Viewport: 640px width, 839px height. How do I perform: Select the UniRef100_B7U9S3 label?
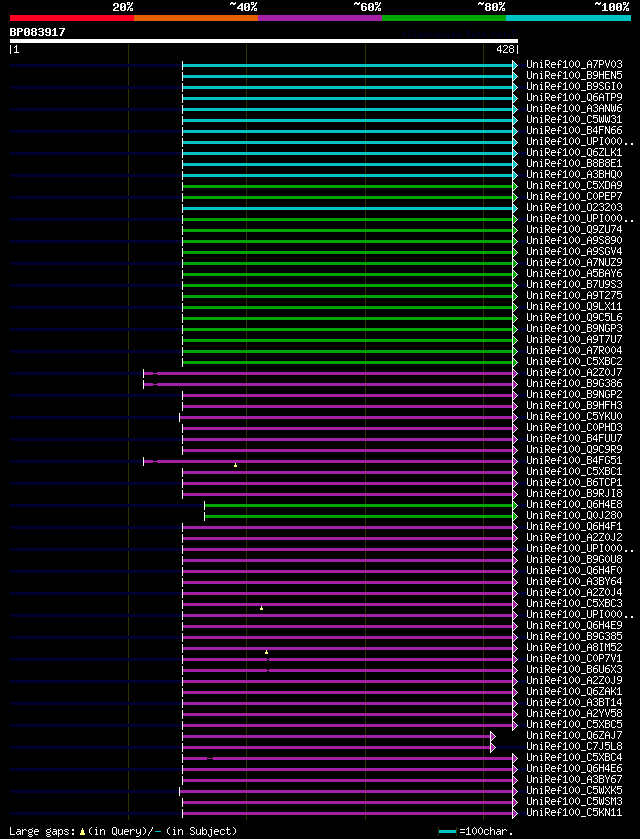(x=574, y=285)
